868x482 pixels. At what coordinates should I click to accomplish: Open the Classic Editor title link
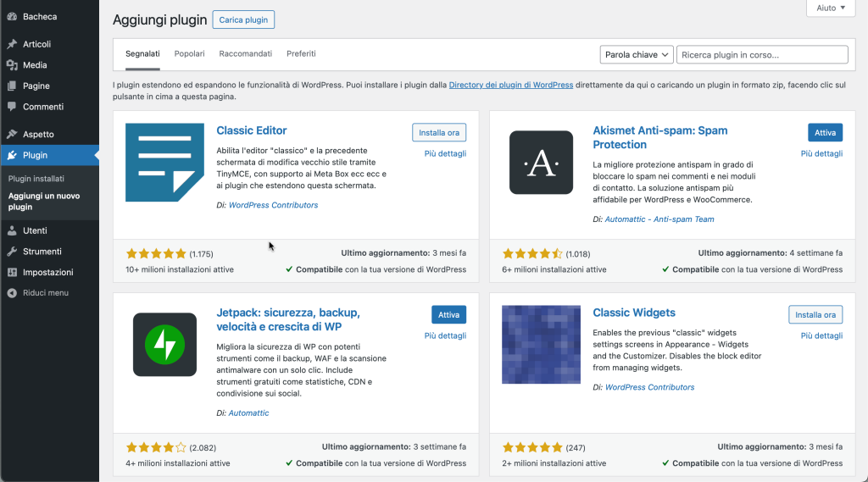tap(251, 130)
